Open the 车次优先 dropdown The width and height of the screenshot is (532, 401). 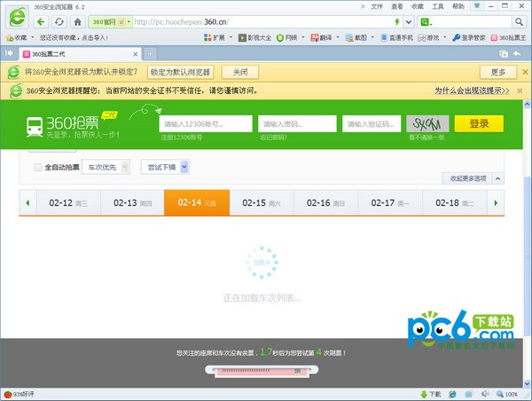click(106, 167)
